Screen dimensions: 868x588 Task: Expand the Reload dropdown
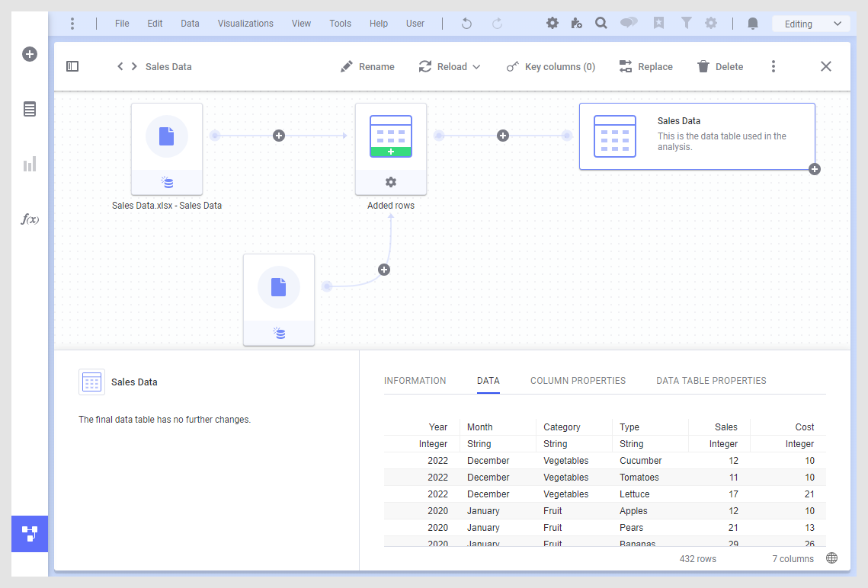476,67
